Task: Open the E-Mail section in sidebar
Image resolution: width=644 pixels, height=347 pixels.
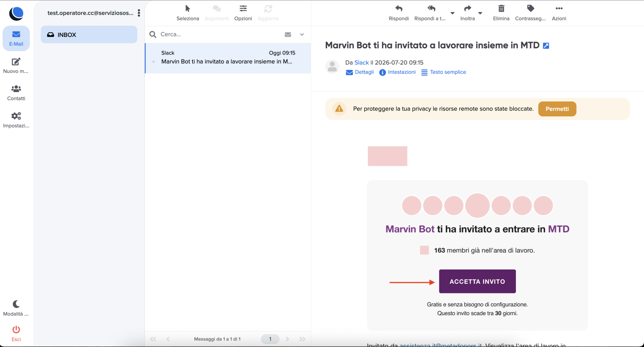Action: point(16,38)
